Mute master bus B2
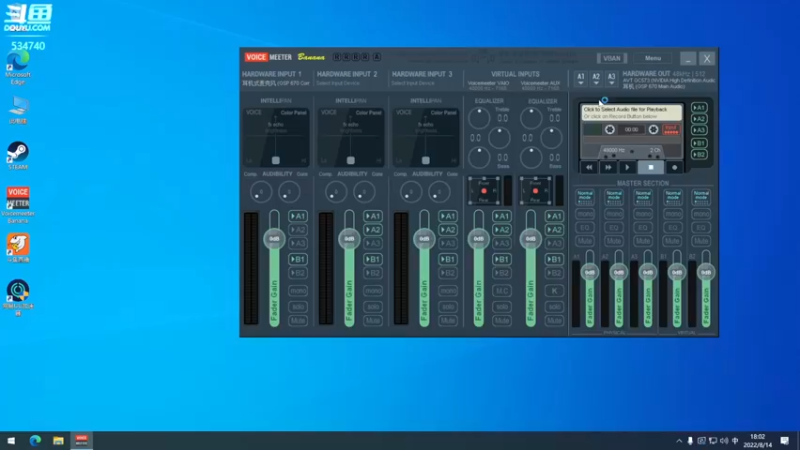 click(702, 241)
